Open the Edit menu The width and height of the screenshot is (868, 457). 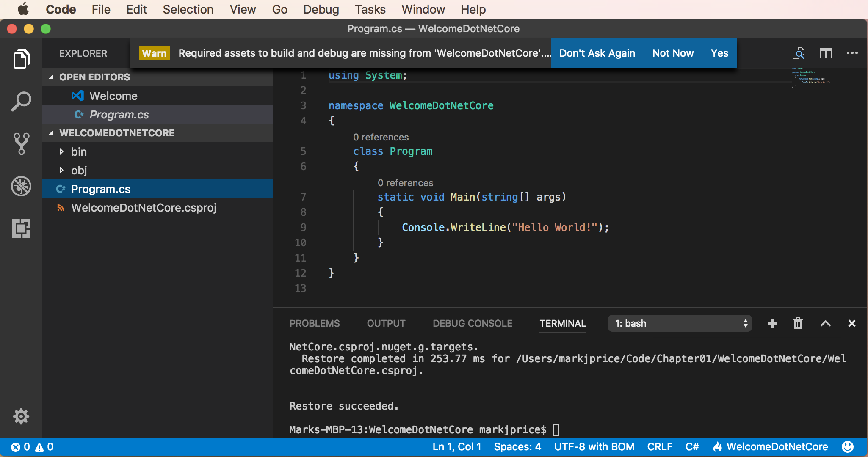[136, 9]
